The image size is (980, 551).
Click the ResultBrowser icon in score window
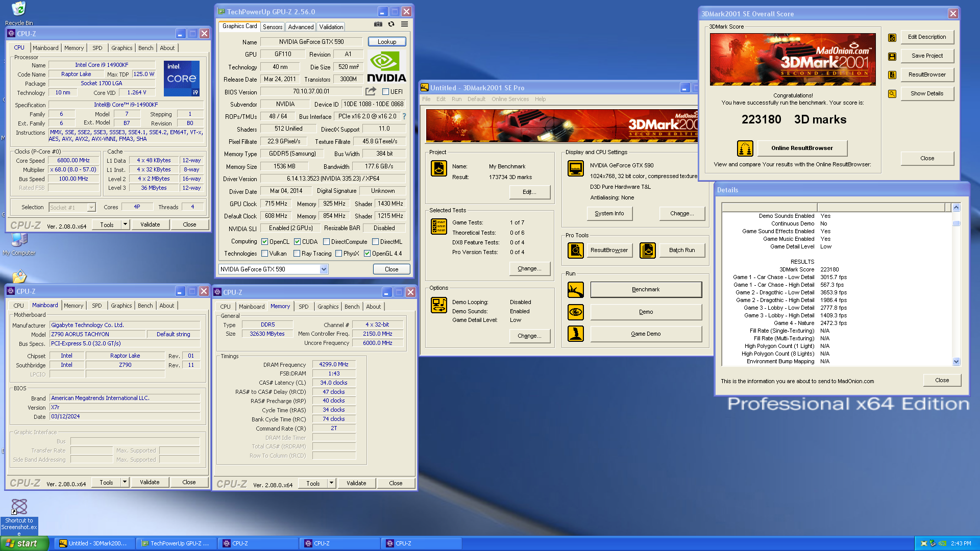[892, 75]
